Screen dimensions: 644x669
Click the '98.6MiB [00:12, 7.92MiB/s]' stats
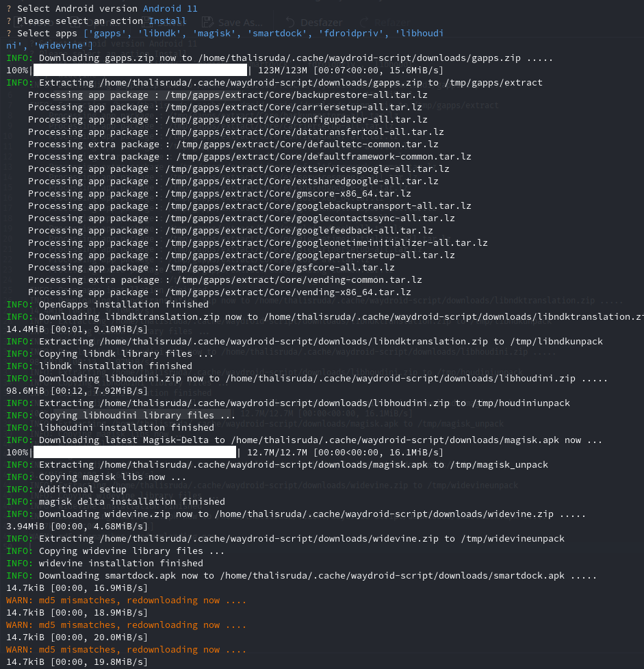77,392
